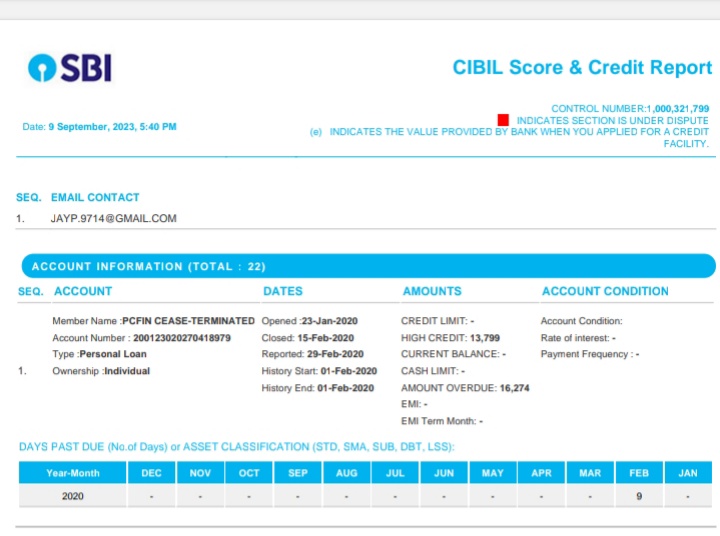
Task: Select the control number 1,000,321,799
Action: click(x=678, y=108)
